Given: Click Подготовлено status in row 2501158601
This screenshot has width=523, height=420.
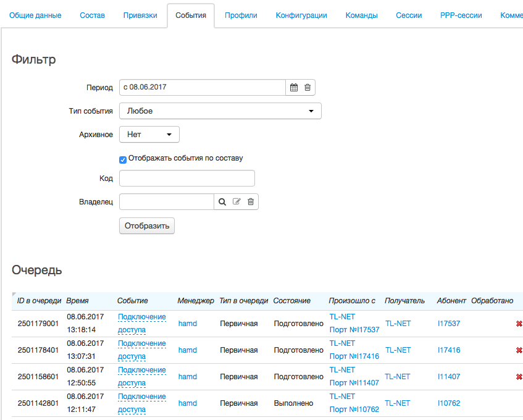Looking at the screenshot, I should click(x=298, y=377).
